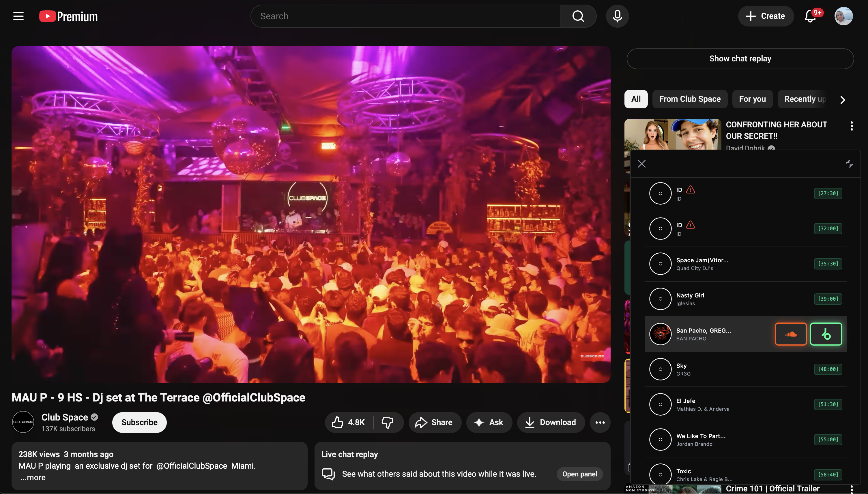Expand description with ...more
The width and height of the screenshot is (868, 494).
click(x=33, y=477)
